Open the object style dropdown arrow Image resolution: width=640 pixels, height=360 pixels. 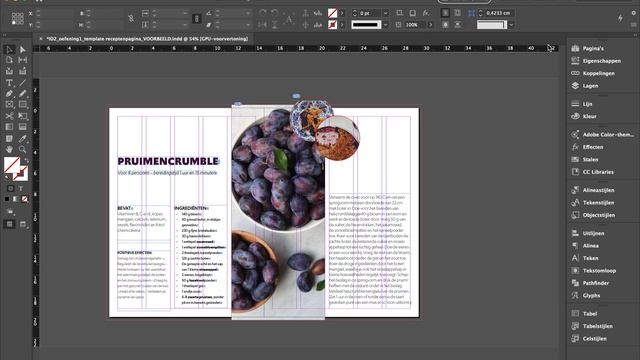coord(511,25)
